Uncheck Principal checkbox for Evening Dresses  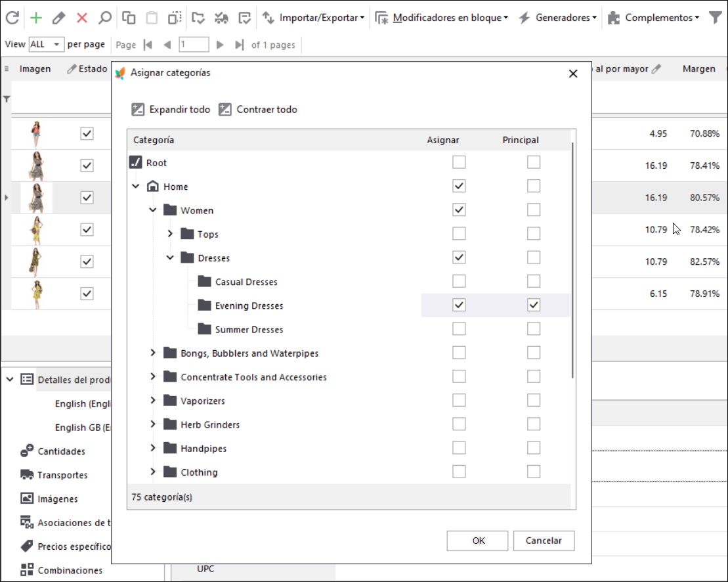(534, 305)
